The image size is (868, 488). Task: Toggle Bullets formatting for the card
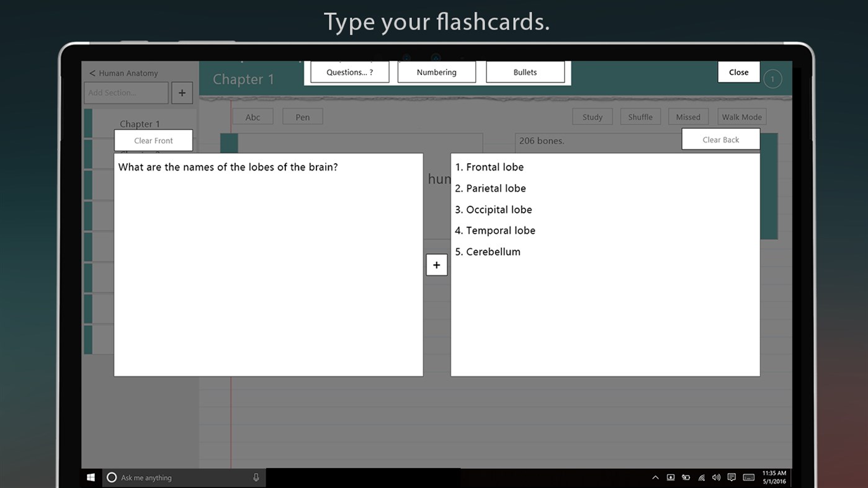(x=525, y=71)
